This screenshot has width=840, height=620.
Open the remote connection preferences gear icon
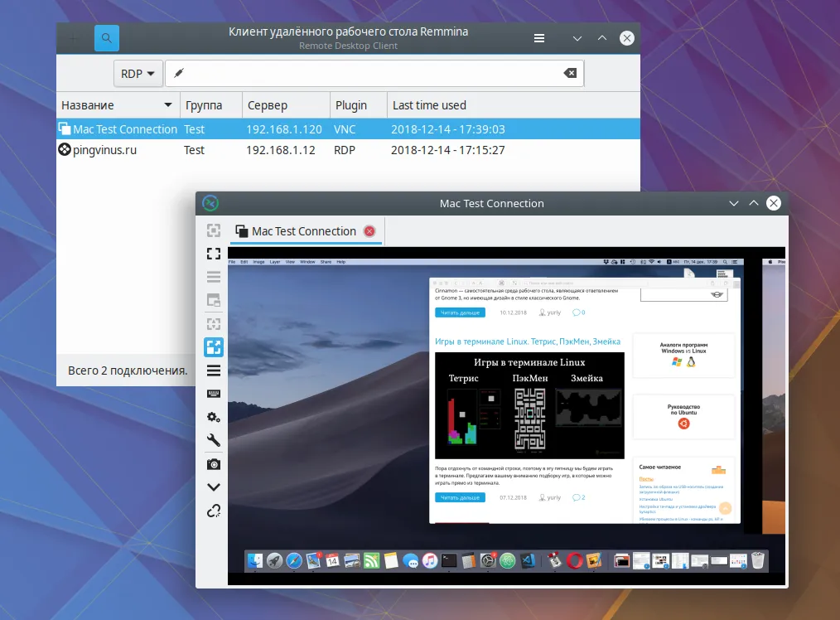(x=214, y=417)
